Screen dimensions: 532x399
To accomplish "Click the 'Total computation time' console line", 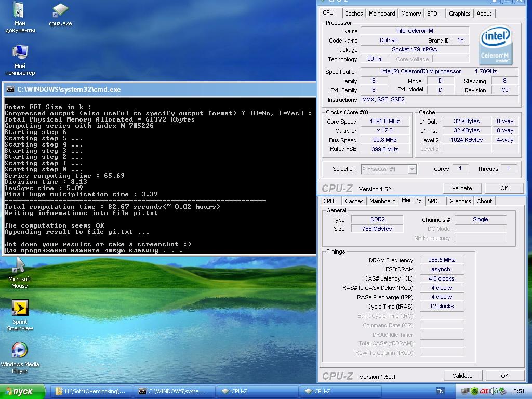I will (112, 207).
